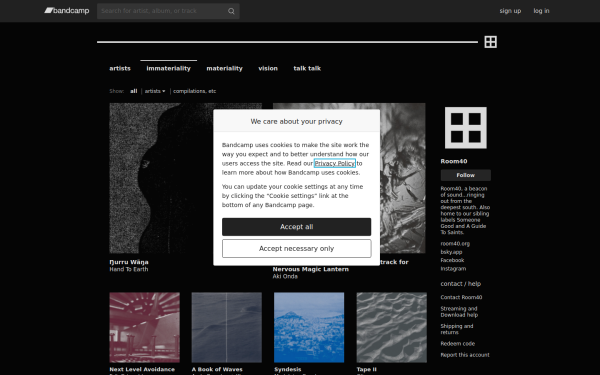
Task: Follow Room40
Action: click(x=465, y=175)
